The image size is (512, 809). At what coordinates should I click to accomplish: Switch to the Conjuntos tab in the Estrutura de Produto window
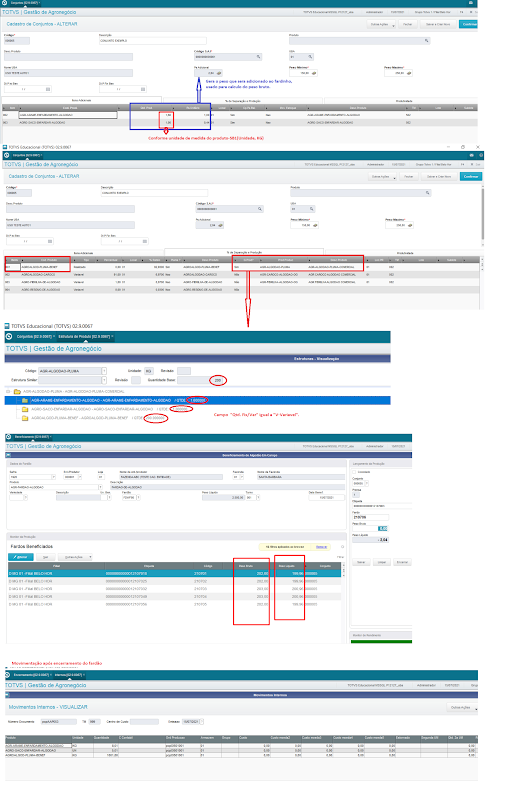(34, 336)
